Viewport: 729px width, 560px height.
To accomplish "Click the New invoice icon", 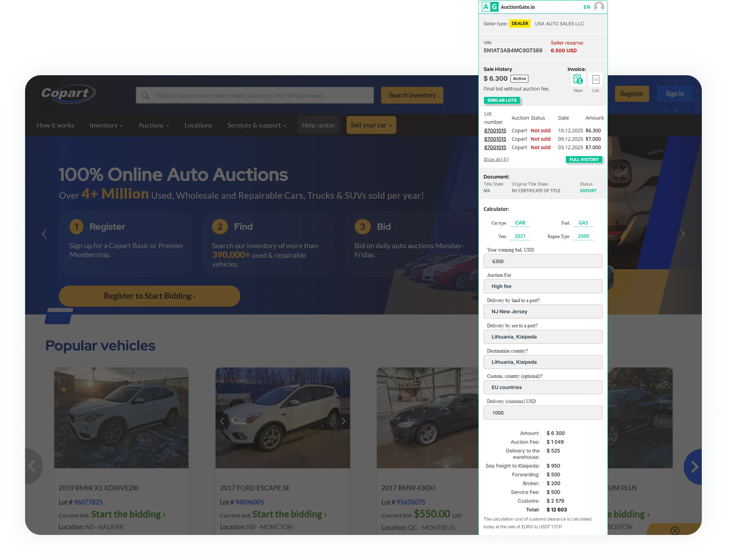I will (x=578, y=80).
